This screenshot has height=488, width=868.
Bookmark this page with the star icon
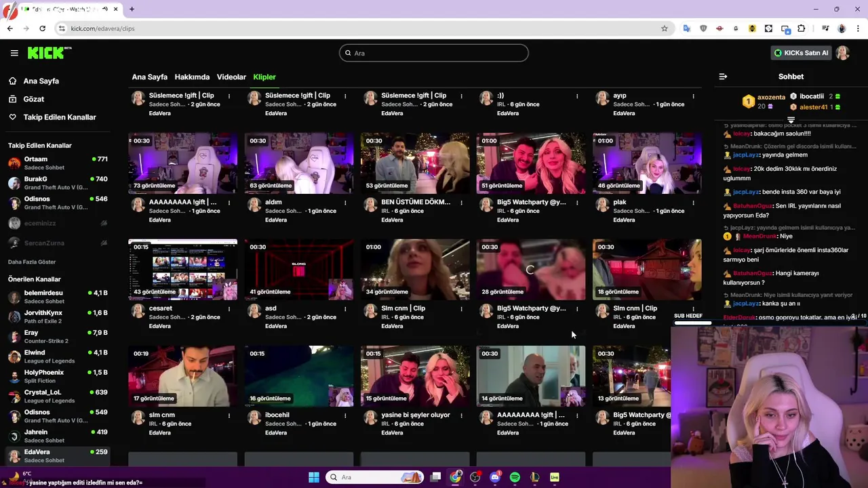tap(665, 28)
